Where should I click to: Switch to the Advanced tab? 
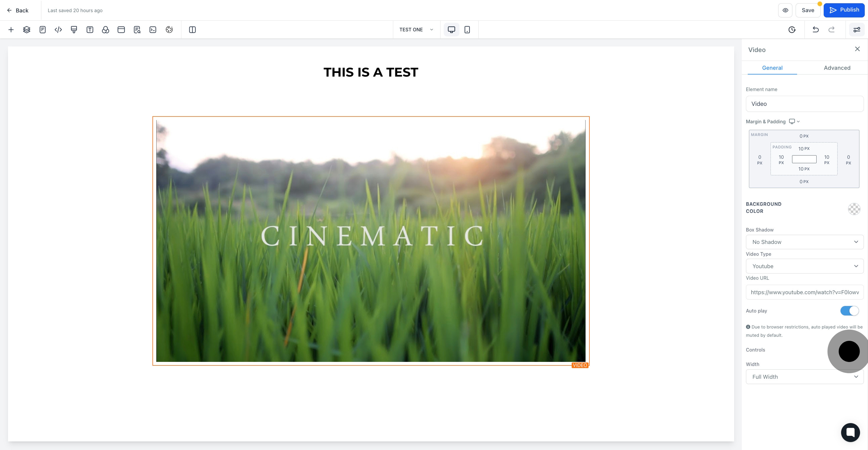[x=837, y=68]
